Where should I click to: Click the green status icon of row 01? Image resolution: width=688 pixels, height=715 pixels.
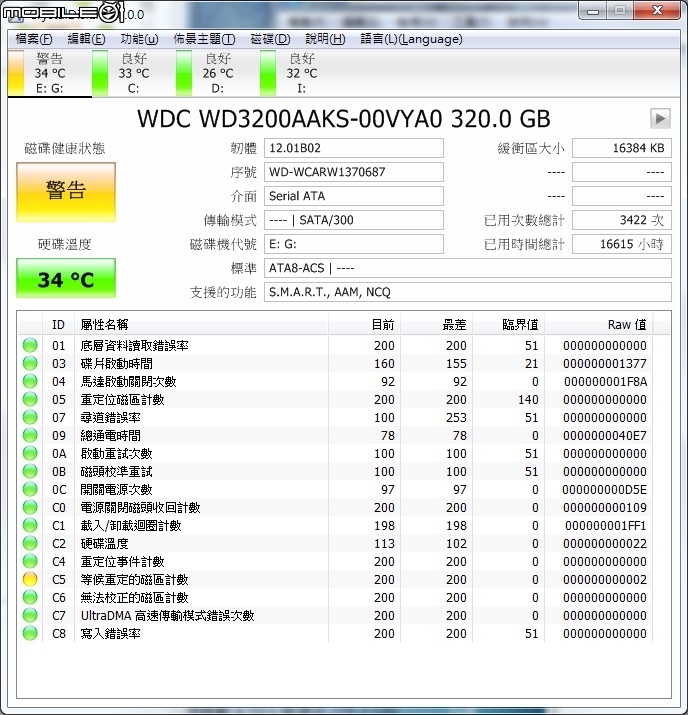(x=30, y=345)
